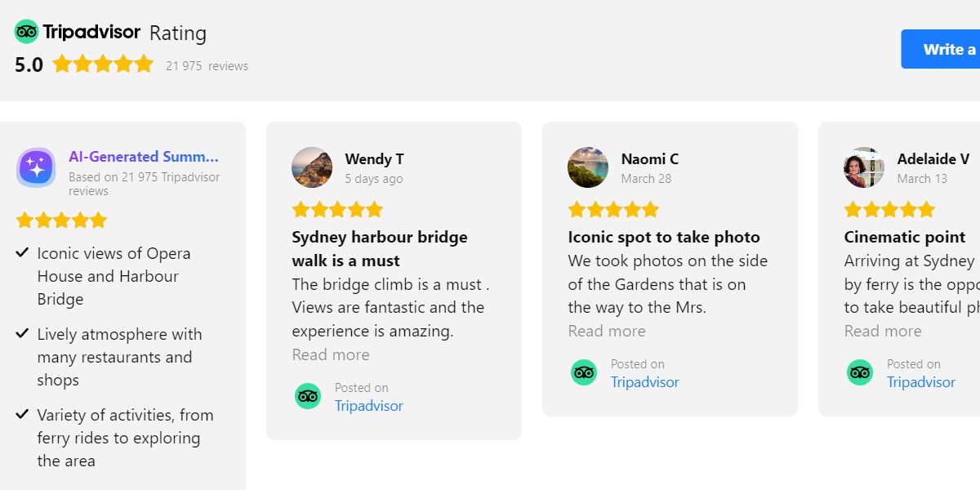Open Tripadvisor link under Naomi's review
Screen dimensions: 980x490
click(x=645, y=382)
